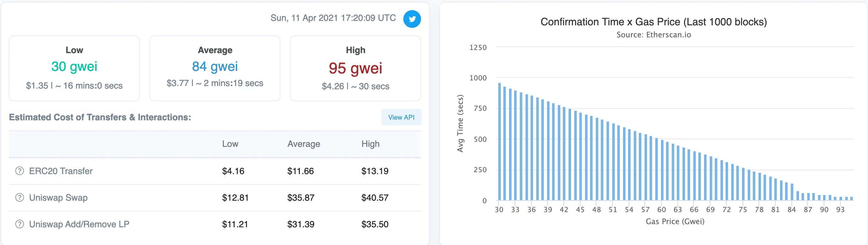Open the View API link
Viewport: 868px width, 245px height.
point(401,117)
